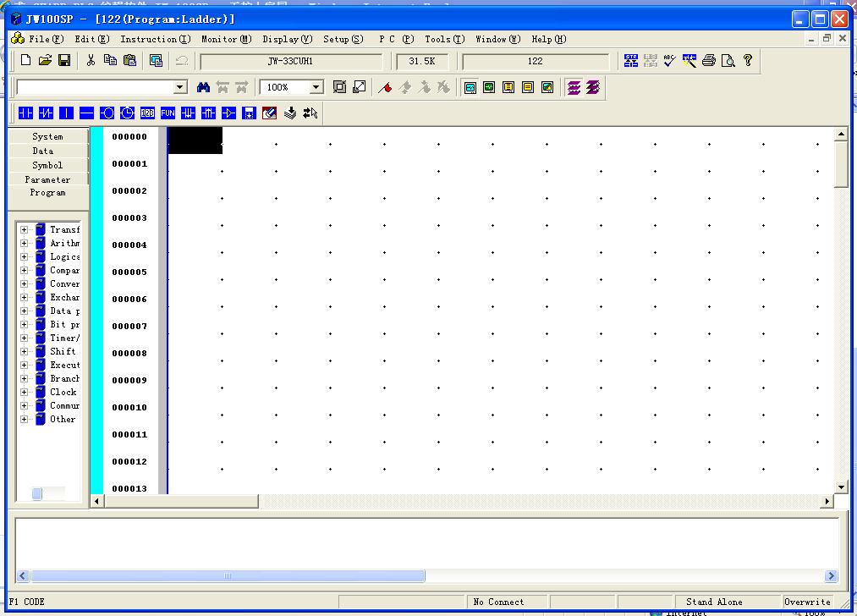
Task: Insert a timer instruction from toolbar
Action: 127,113
